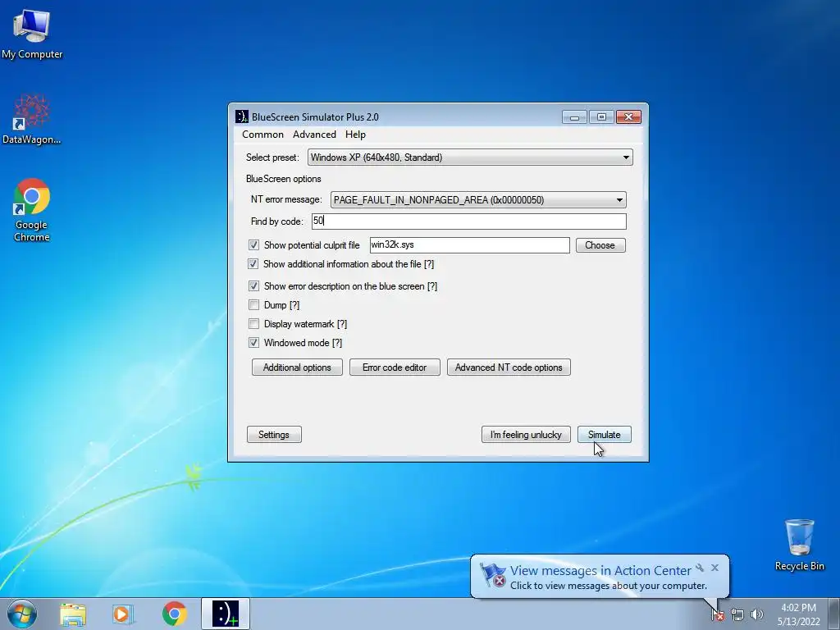Screen dimensions: 840x630
Task: Minimize the BlueScreen Simulator window
Action: (574, 116)
